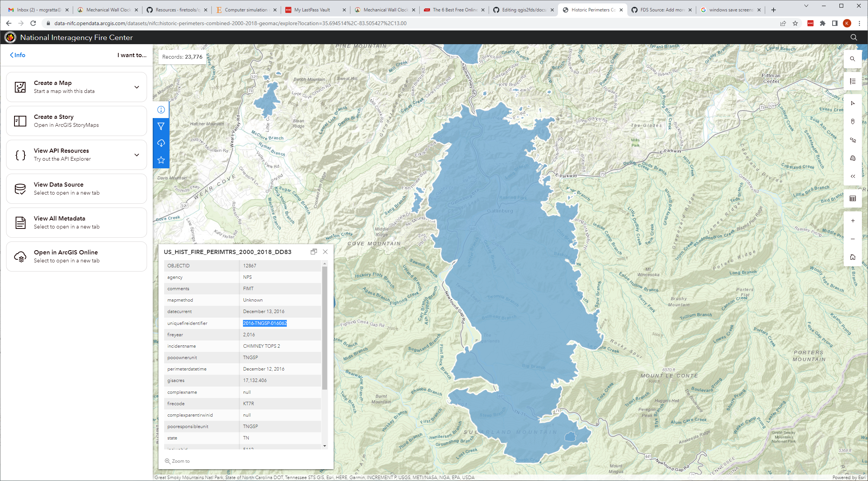This screenshot has width=868, height=481.
Task: Share this page from address bar
Action: 783,23
